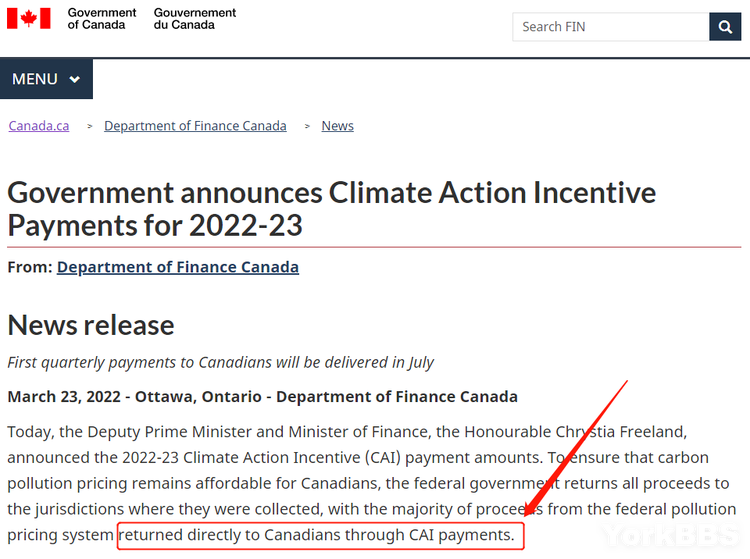Image resolution: width=750 pixels, height=559 pixels.
Task: Focus the Search FIN input field
Action: click(x=611, y=27)
